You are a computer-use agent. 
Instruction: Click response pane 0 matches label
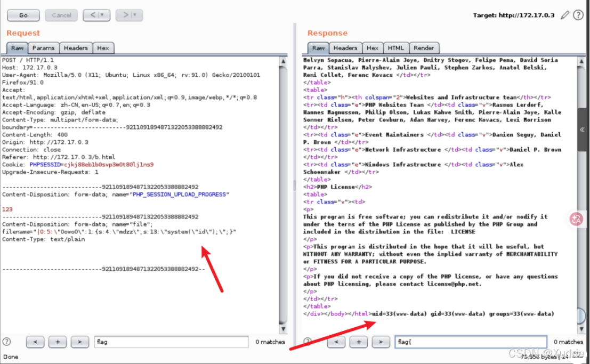568,342
